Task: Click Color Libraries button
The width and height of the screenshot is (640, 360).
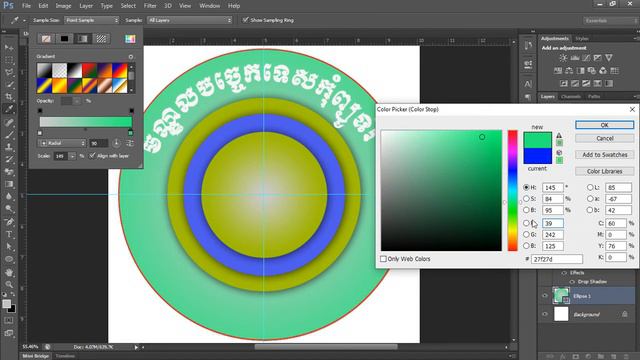Action: pyautogui.click(x=604, y=171)
